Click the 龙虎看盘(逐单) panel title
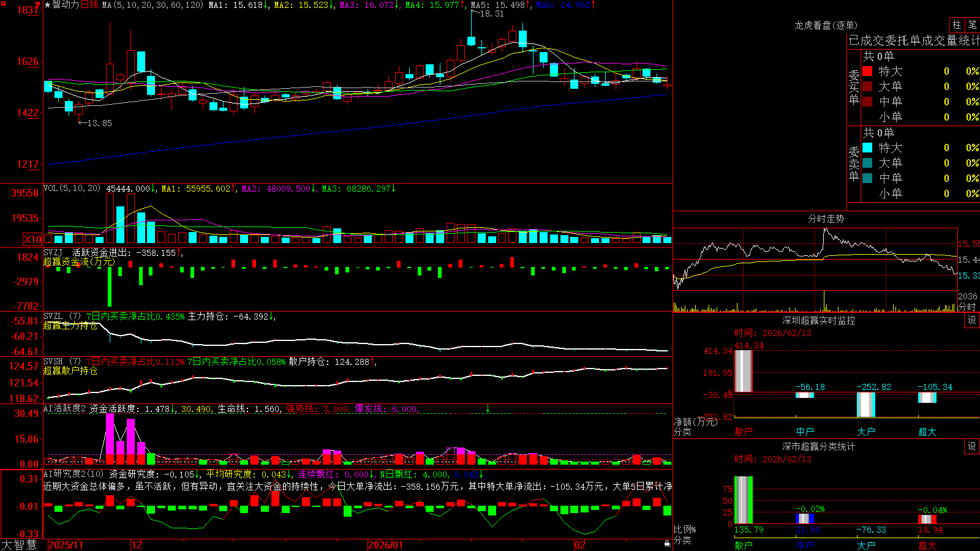Image resolution: width=980 pixels, height=551 pixels. 826,25
